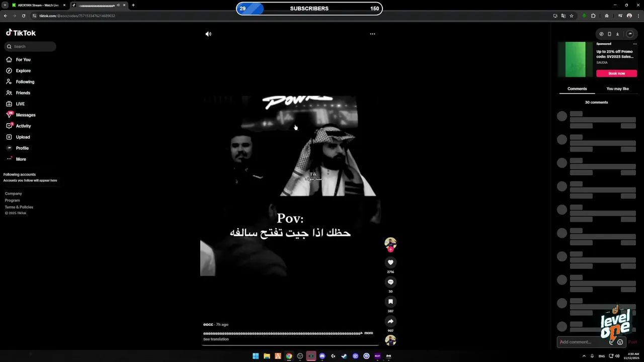Open the profile avatar in top-right pill
Image resolution: width=644 pixels, height=362 pixels.
click(630, 34)
